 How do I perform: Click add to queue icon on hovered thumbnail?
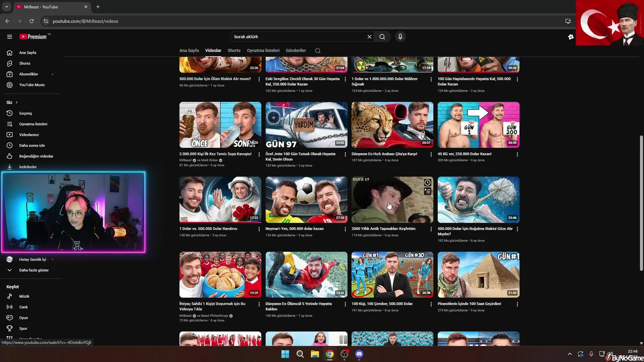(427, 192)
